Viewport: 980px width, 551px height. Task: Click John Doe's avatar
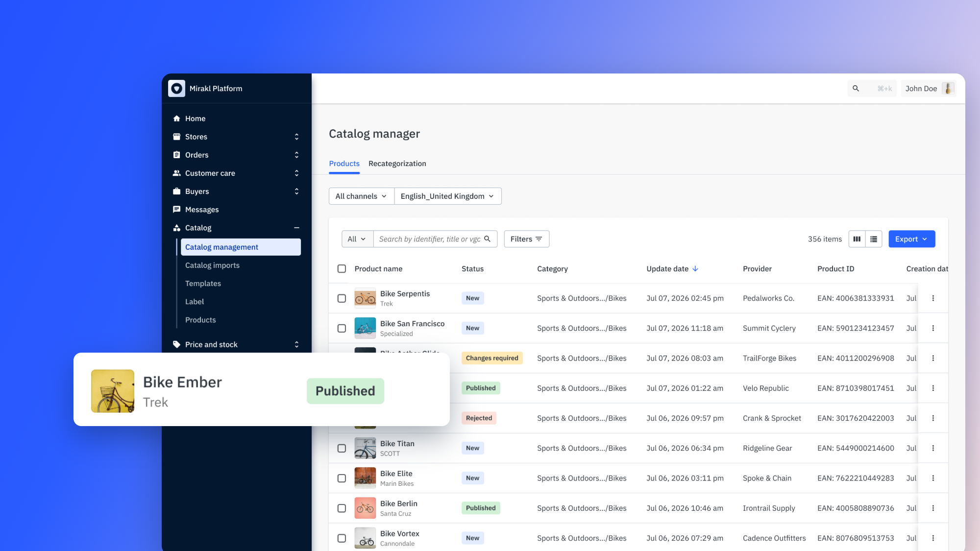(948, 88)
